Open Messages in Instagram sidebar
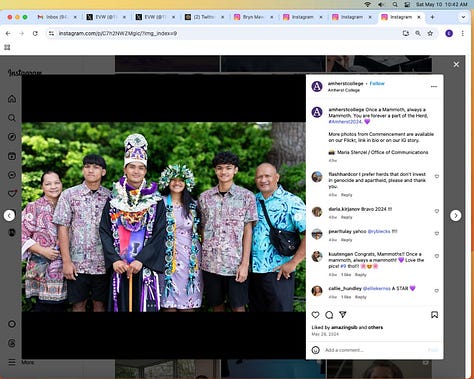The width and height of the screenshot is (474, 379). point(12,175)
